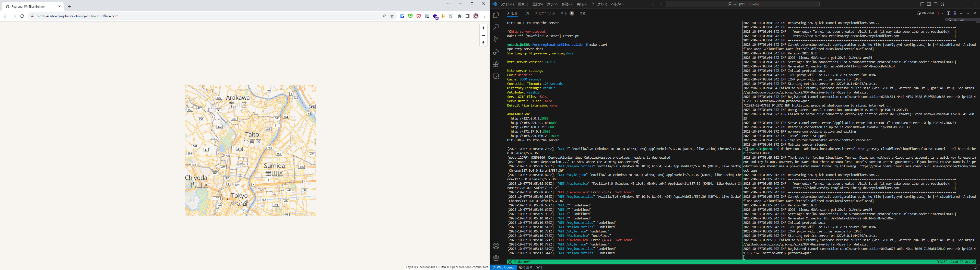Open Remote Explorer view in VS Code
Image resolution: width=980 pixels, height=270 pixels.
[496, 76]
